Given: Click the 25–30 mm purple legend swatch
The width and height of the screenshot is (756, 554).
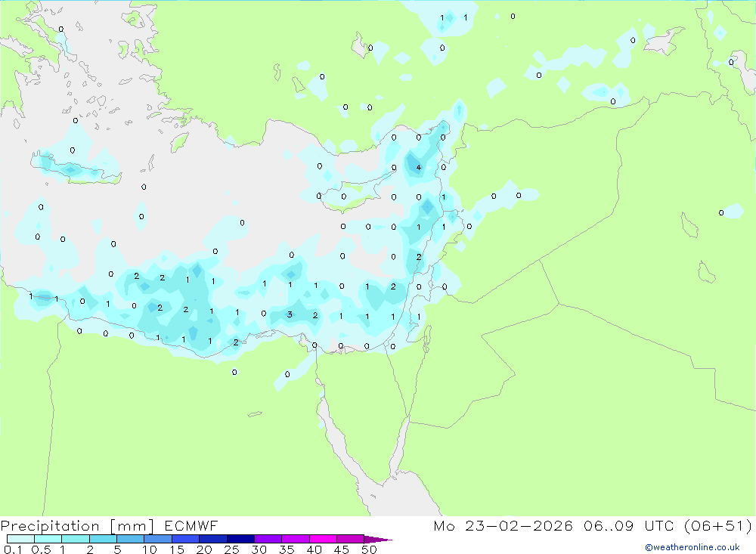Looking at the screenshot, I should click(240, 539).
